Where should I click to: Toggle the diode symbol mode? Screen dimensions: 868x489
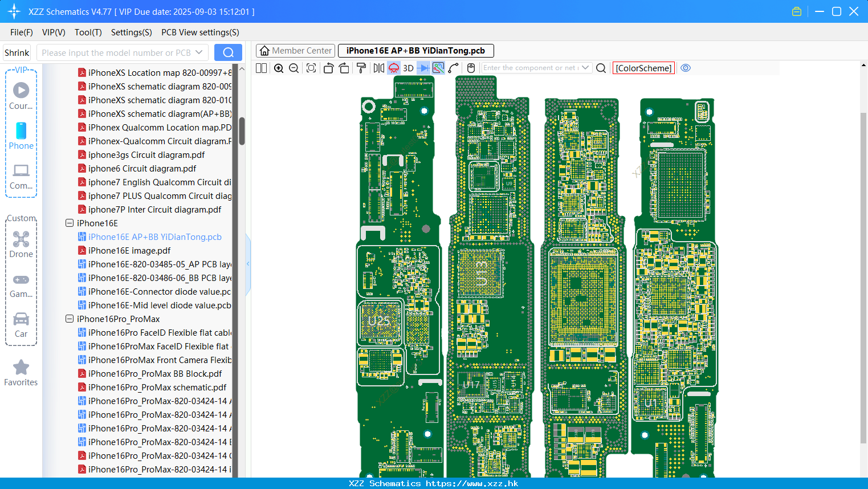[x=423, y=68]
